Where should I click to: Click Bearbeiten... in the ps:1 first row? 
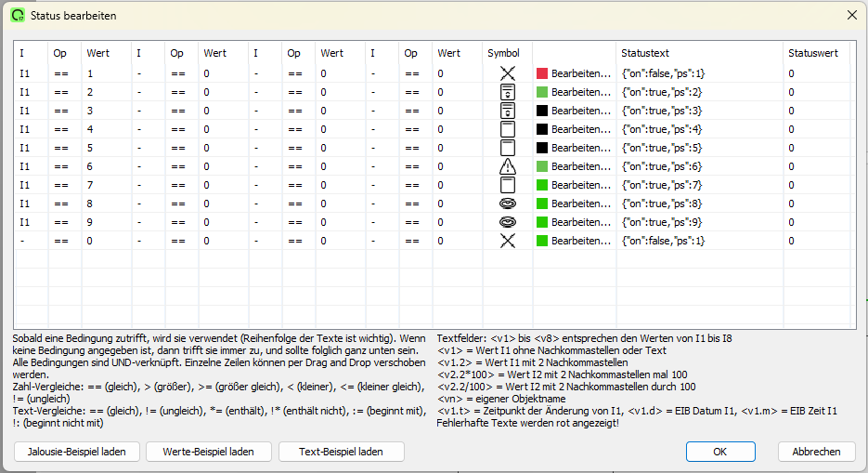pos(581,73)
